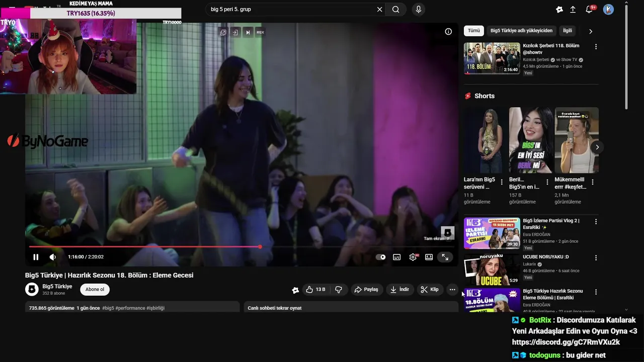
Task: Open the Big5 Türkiye channel avatar
Action: [x=32, y=290]
